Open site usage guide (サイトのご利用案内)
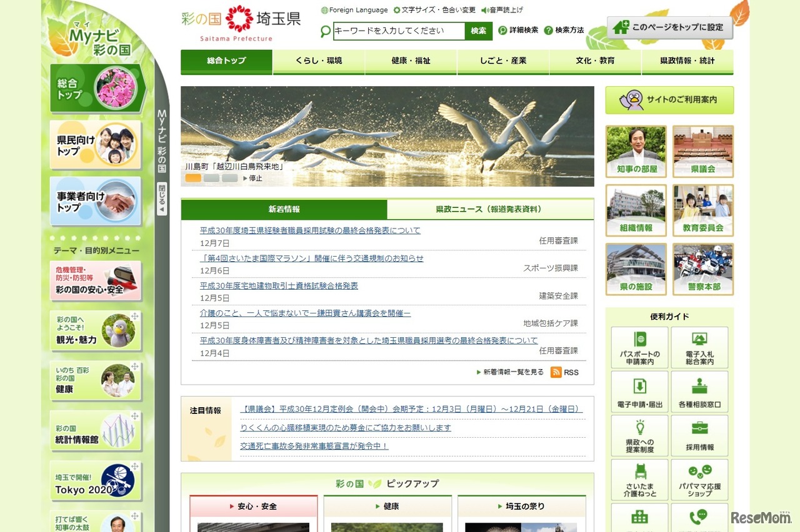Viewport: 800px width, 532px height. point(669,100)
